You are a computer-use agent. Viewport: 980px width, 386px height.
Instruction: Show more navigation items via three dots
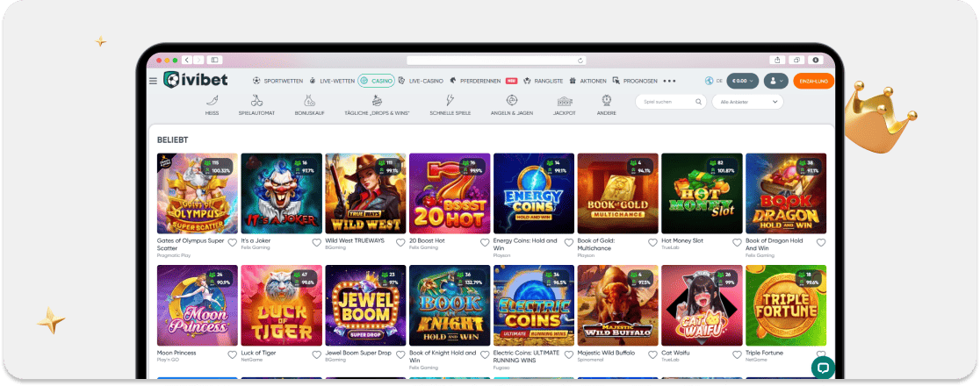[669, 81]
